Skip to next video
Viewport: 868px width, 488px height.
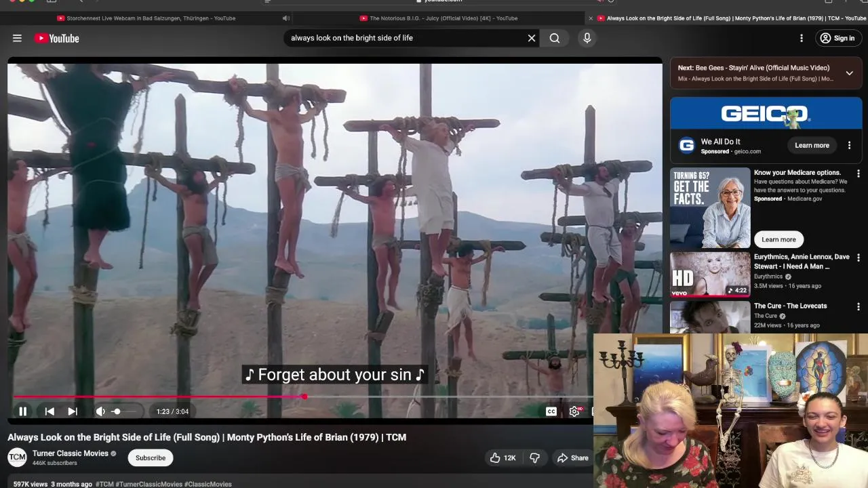[x=73, y=411]
